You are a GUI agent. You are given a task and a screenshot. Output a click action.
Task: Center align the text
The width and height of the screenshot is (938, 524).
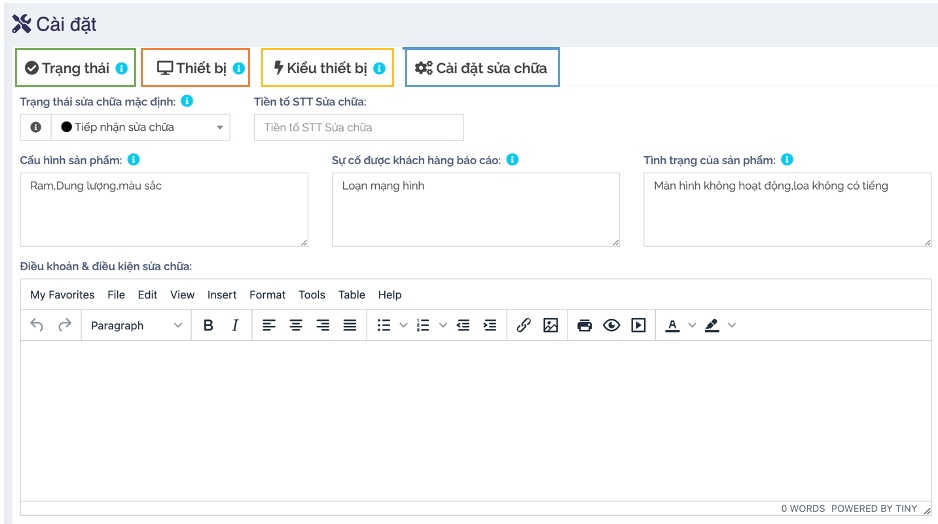(296, 325)
